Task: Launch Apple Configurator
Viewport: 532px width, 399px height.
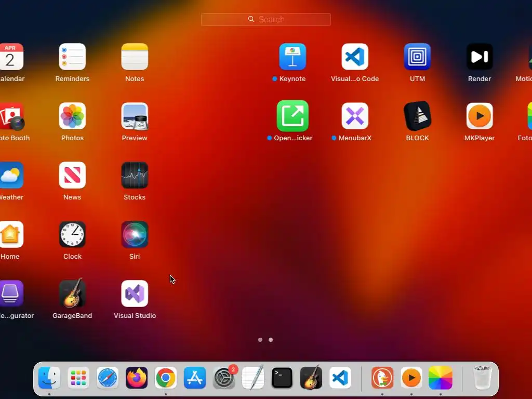Action: (10, 294)
